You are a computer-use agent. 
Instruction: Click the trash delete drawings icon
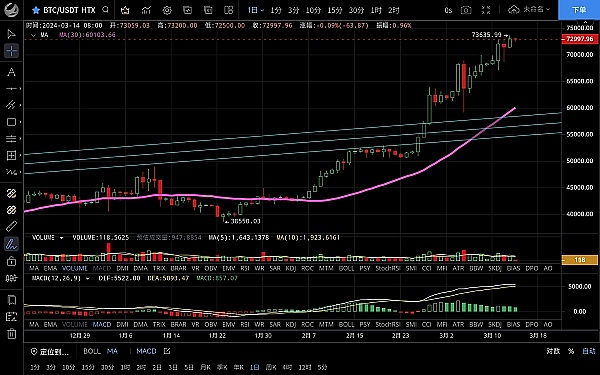[x=11, y=334]
